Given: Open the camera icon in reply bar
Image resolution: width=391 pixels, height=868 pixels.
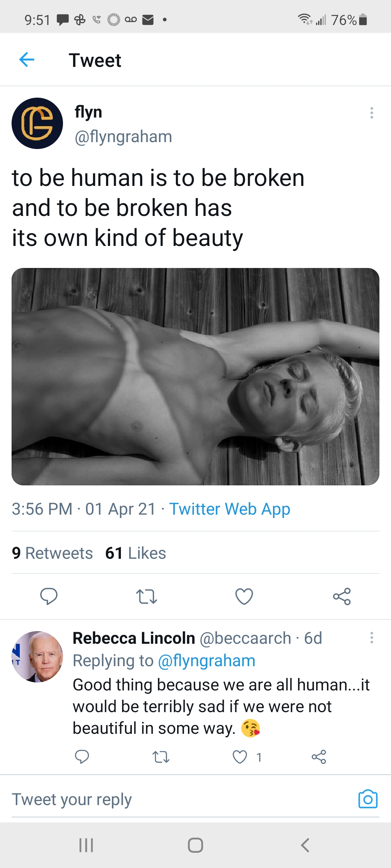Looking at the screenshot, I should [368, 799].
